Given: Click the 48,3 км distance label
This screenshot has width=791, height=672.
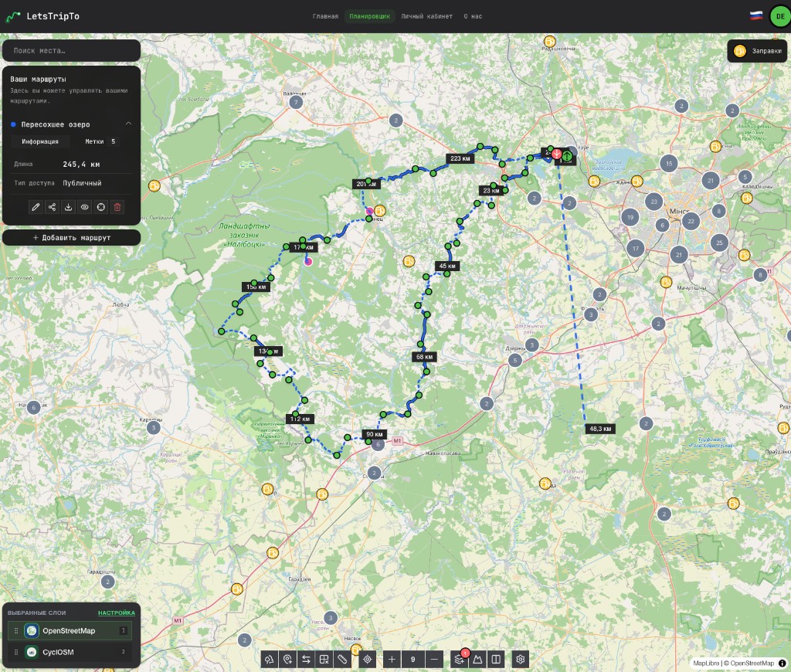Looking at the screenshot, I should (600, 429).
